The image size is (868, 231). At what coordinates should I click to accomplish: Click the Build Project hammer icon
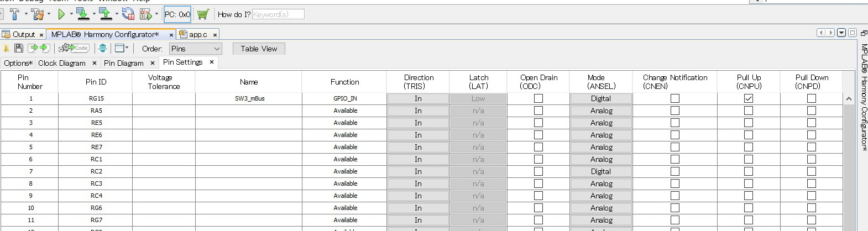tap(14, 14)
